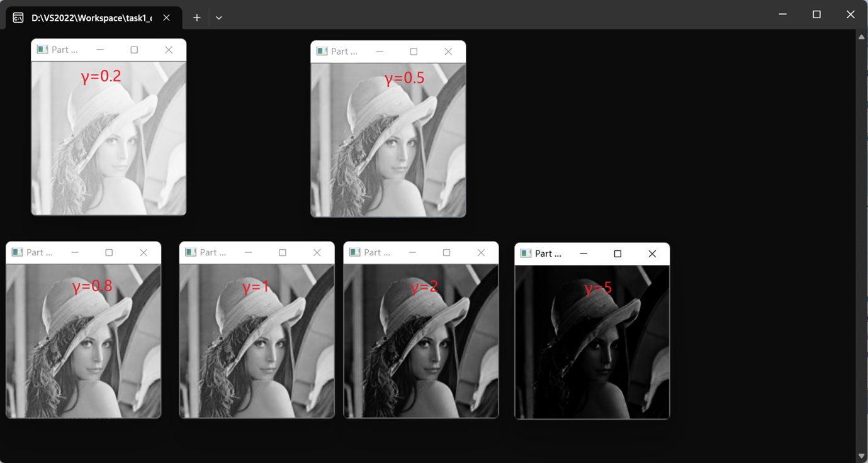The image size is (868, 463).
Task: Maximize the γ=0.8 image window
Action: coord(109,252)
